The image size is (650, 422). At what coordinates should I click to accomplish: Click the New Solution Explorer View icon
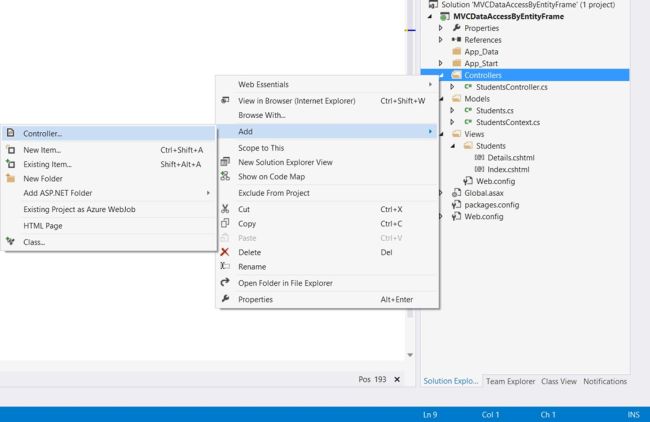(x=225, y=162)
